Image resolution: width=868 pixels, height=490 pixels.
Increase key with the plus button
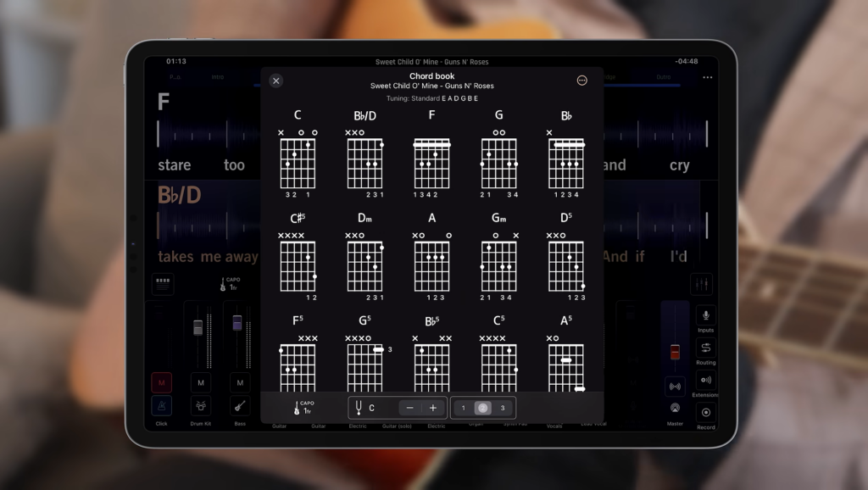[433, 408]
